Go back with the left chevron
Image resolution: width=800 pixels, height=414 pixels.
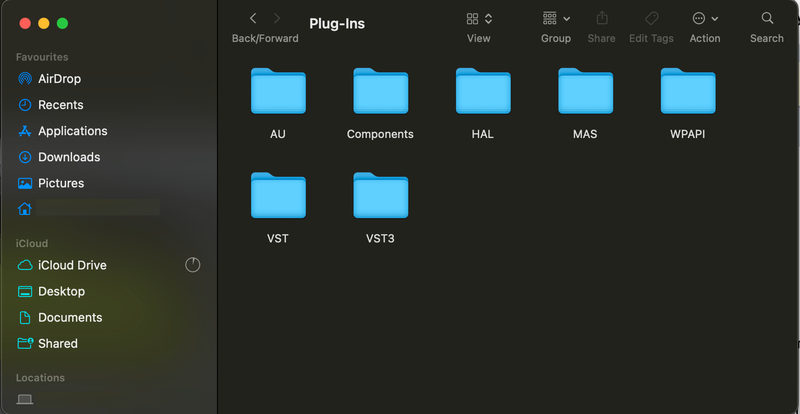(253, 18)
